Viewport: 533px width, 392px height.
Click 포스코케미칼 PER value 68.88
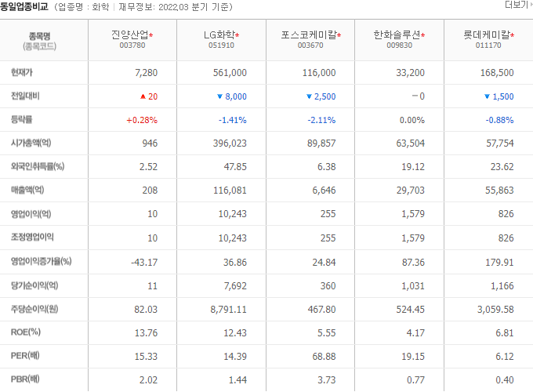pyautogui.click(x=325, y=356)
